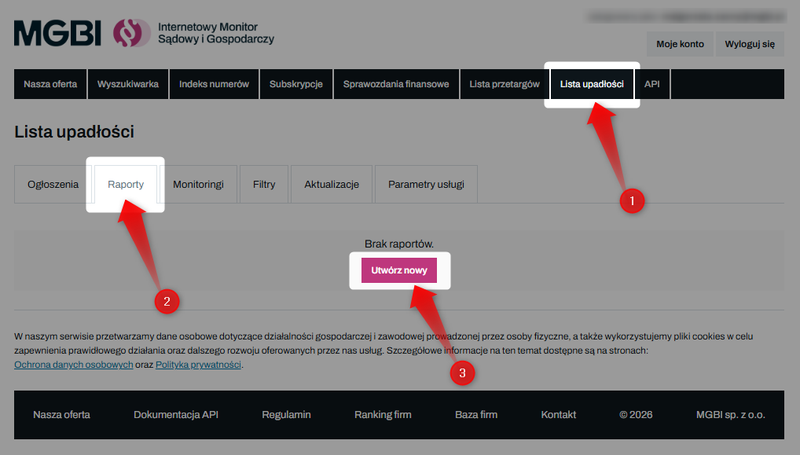Screen dimensions: 800x455
Task: Select the Lista upadłości menu item
Action: (592, 84)
